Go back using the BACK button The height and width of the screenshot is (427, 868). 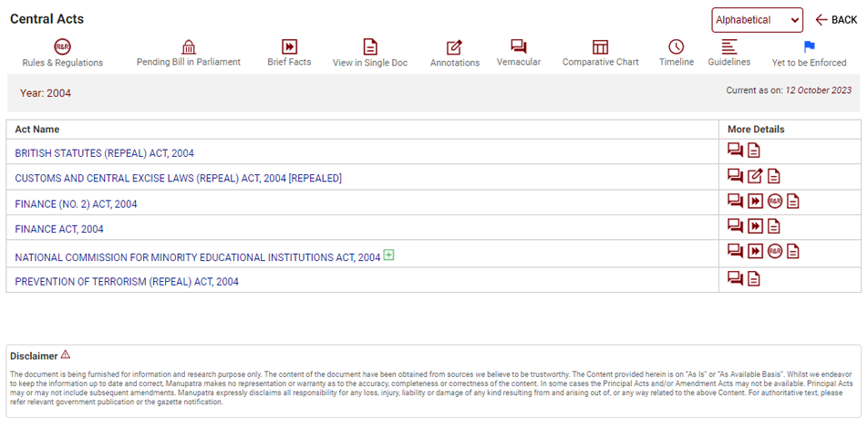pos(836,20)
